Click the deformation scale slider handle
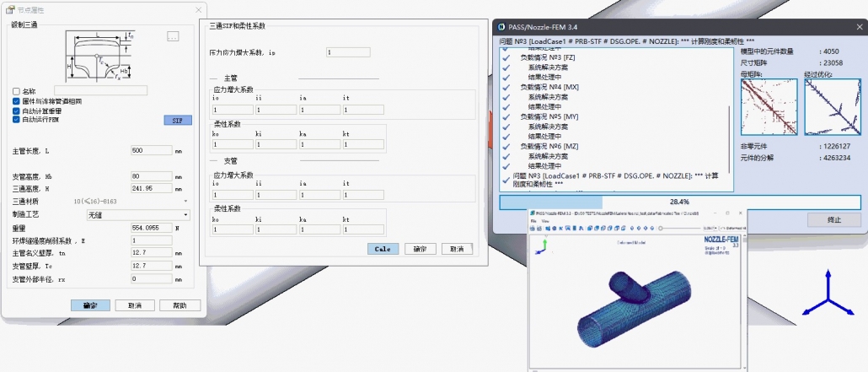Viewport: 868px width, 372px height. coord(661,229)
